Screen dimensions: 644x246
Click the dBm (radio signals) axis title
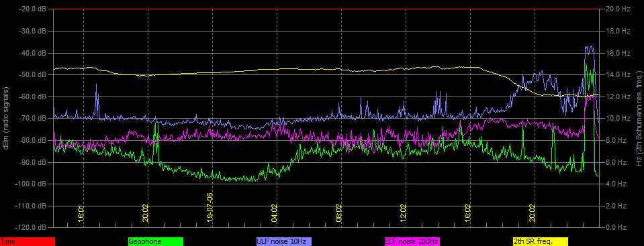click(6, 118)
